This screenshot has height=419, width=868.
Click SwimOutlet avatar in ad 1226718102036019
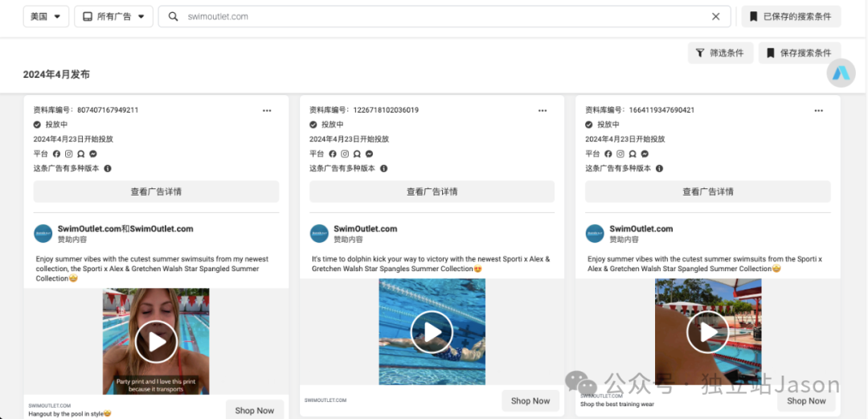pos(319,233)
